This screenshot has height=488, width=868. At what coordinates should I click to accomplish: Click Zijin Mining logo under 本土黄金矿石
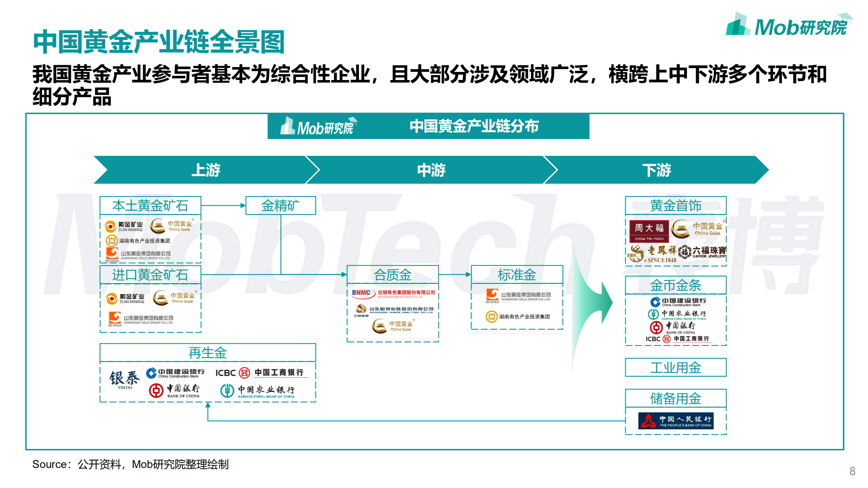[x=124, y=227]
